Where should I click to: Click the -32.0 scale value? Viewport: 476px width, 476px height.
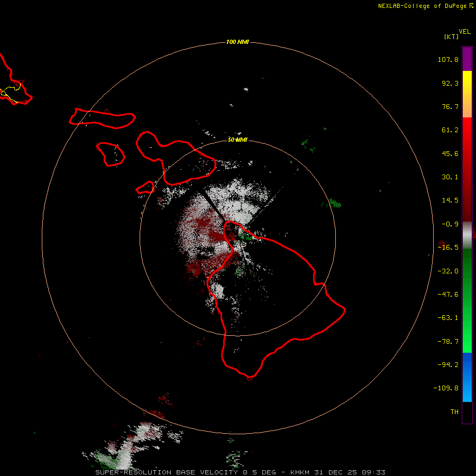click(x=448, y=271)
